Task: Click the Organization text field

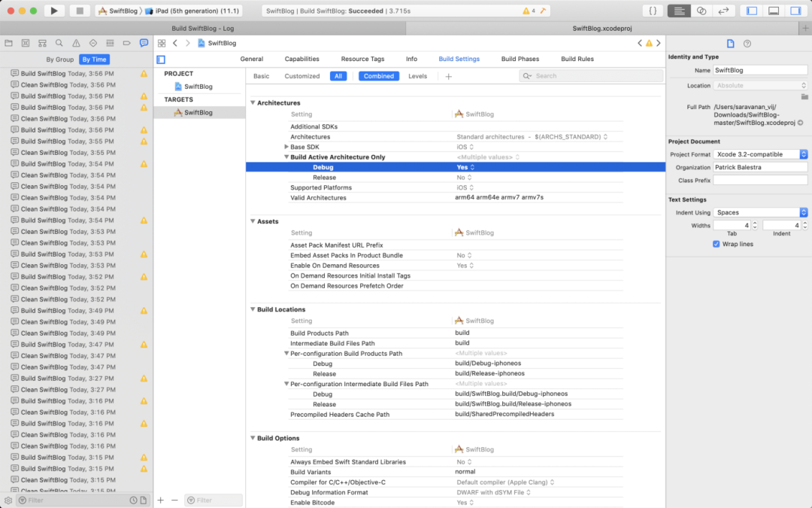Action: click(760, 167)
